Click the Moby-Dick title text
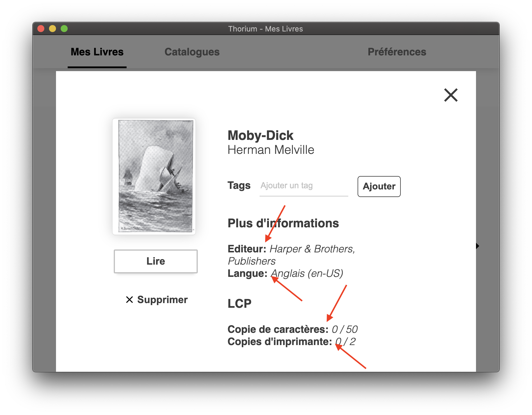 (x=260, y=135)
